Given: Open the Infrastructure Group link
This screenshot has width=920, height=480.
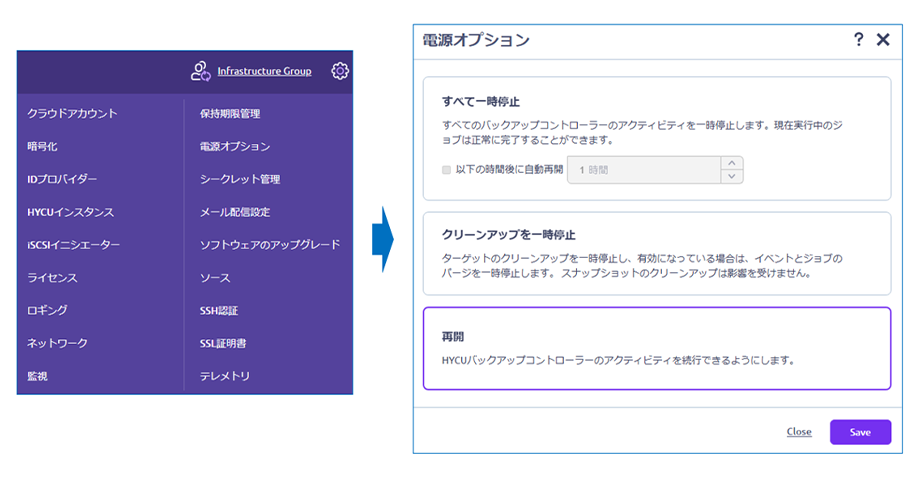Looking at the screenshot, I should [265, 71].
